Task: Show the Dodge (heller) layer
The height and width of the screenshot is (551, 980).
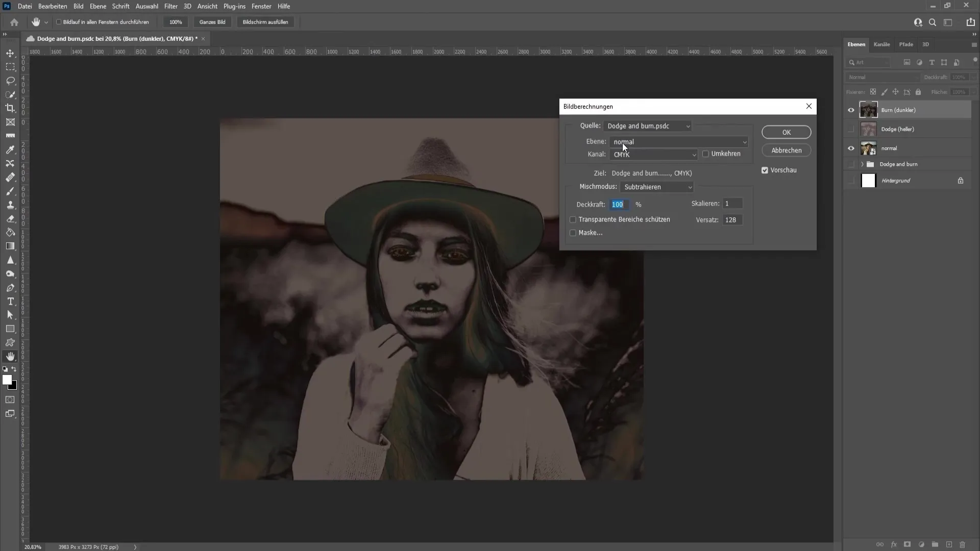Action: click(x=851, y=129)
